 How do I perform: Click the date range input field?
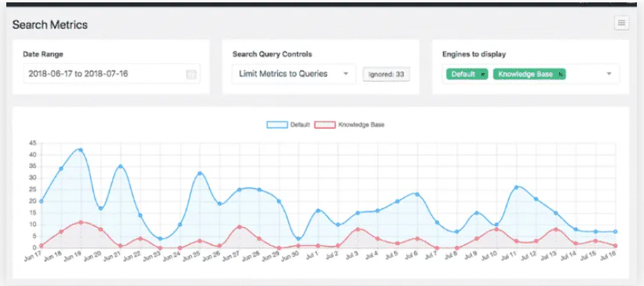click(112, 74)
